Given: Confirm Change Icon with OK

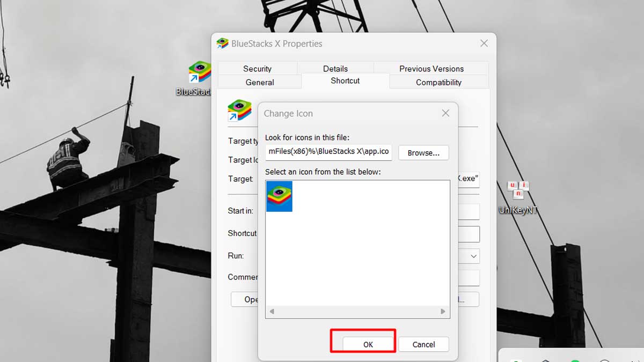Looking at the screenshot, I should 368,344.
